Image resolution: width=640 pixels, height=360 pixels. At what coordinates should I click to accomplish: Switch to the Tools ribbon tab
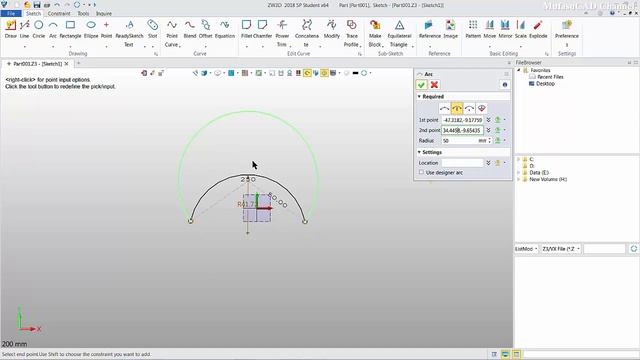tap(83, 13)
